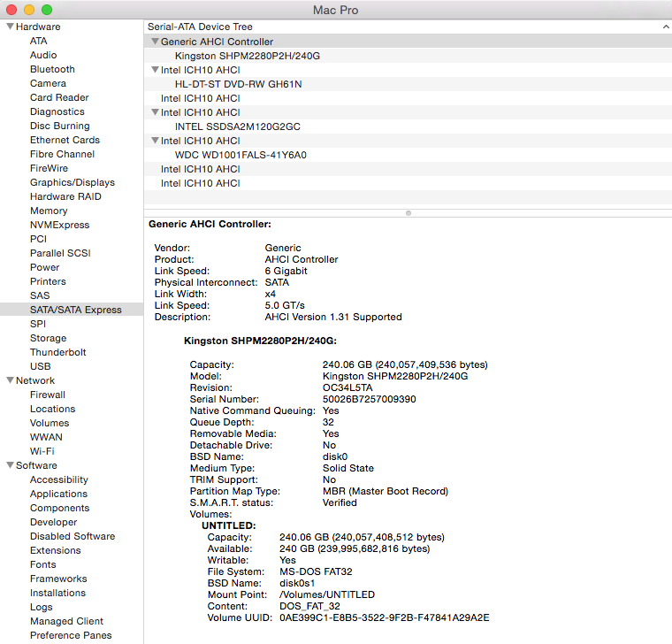Select WDC WD1001FALS-41Y6A0 drive row
Image resolution: width=672 pixels, height=644 pixels.
click(408, 155)
